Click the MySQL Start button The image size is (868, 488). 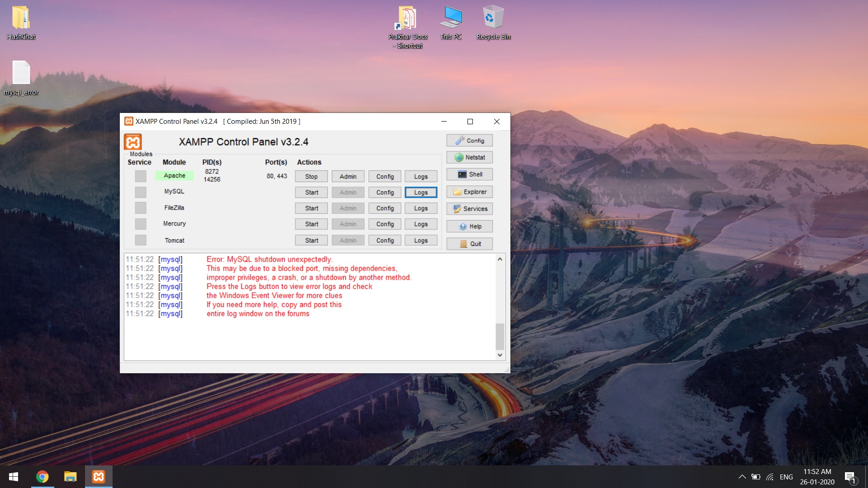pyautogui.click(x=311, y=192)
